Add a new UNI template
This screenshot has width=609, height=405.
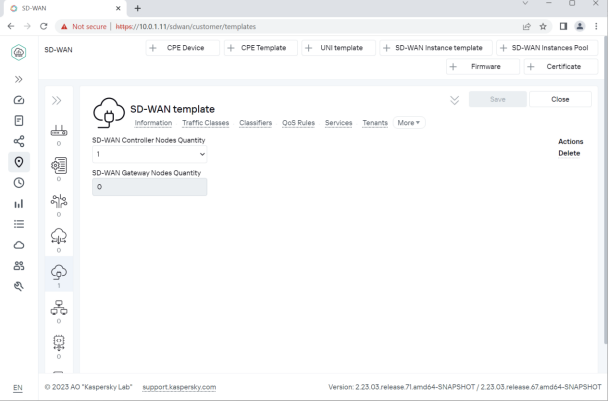coord(338,48)
